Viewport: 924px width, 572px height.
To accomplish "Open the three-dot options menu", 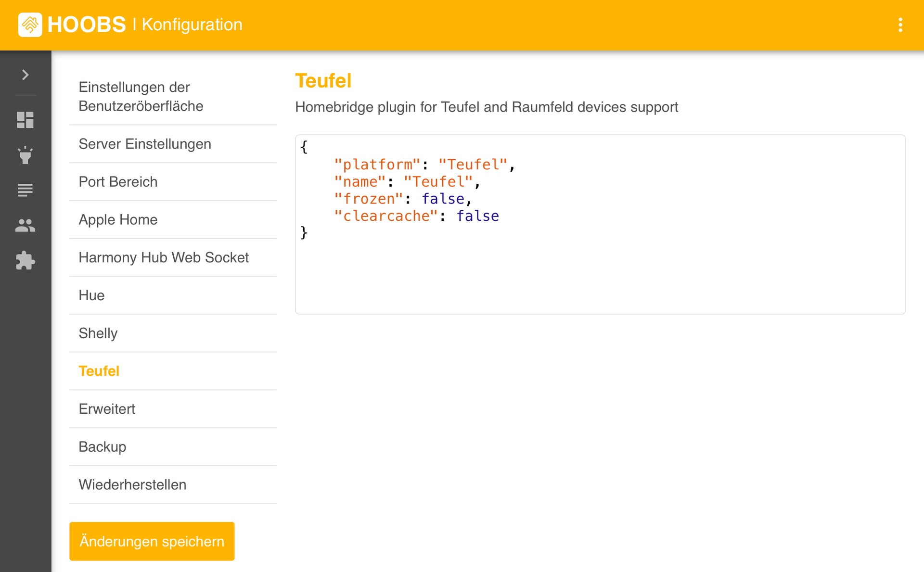I will [900, 25].
